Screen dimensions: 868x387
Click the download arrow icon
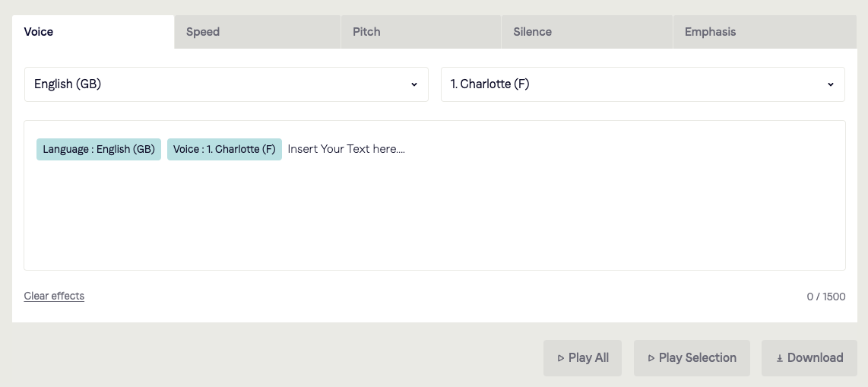tap(779, 358)
